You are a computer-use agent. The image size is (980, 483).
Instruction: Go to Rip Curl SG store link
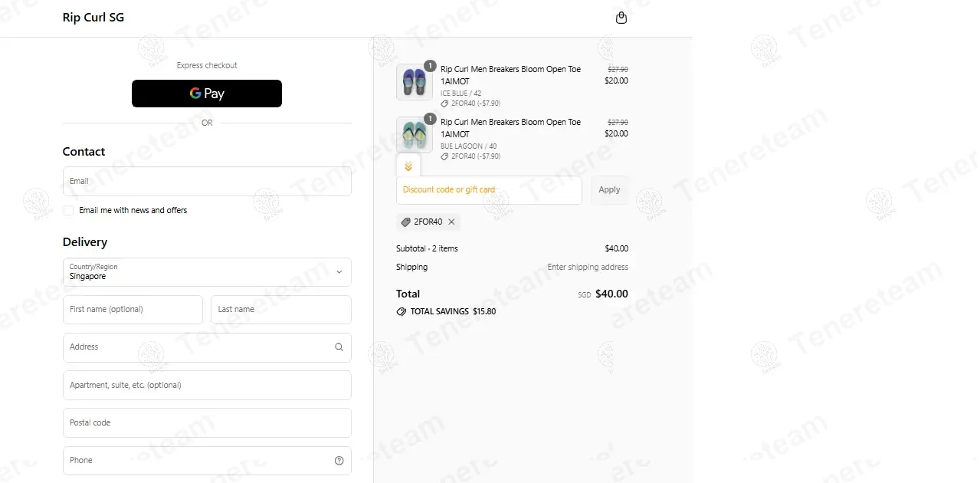(93, 18)
